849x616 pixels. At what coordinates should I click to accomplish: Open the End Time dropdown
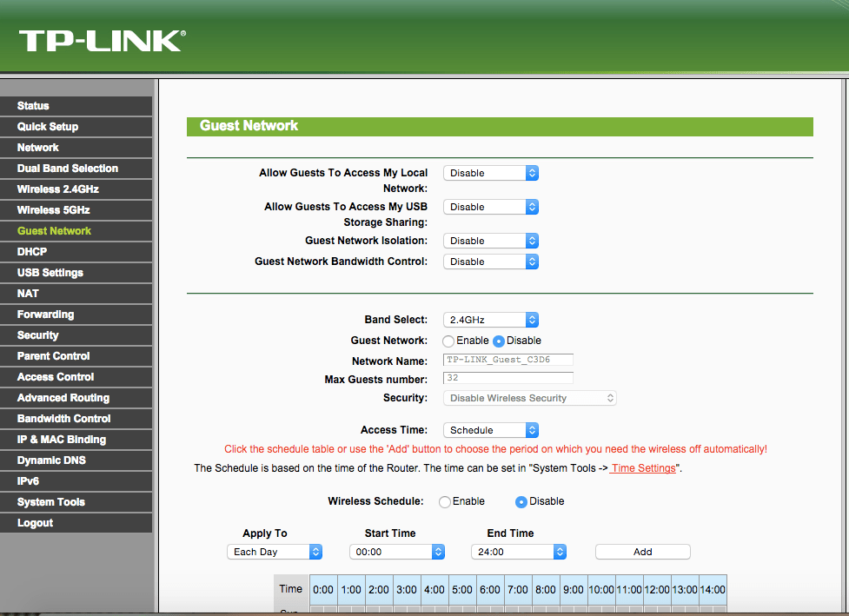coord(519,552)
